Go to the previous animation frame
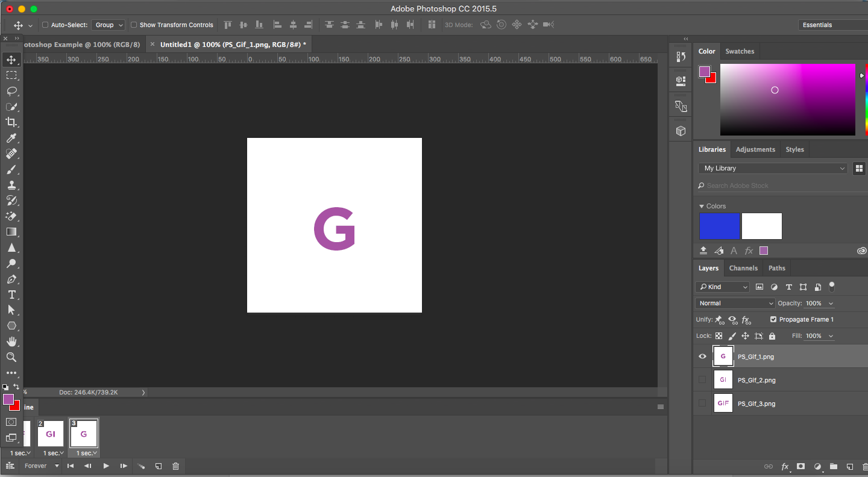868x477 pixels. pyautogui.click(x=88, y=466)
